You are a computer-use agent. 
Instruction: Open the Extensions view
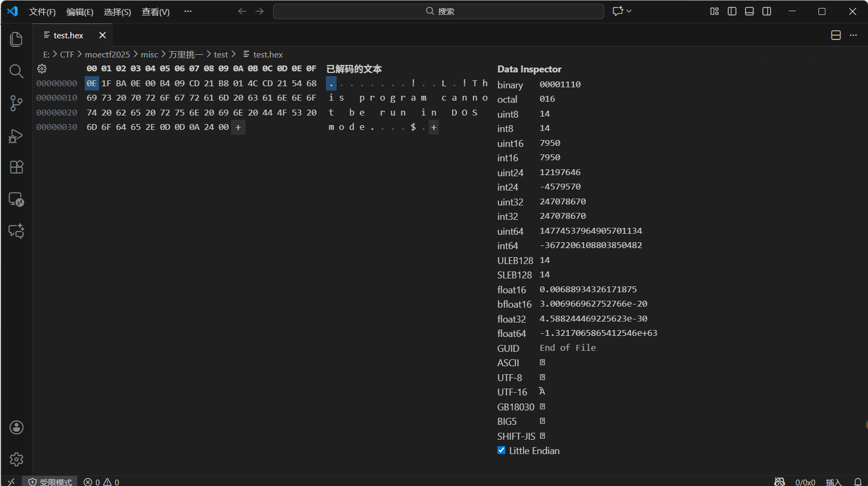[x=16, y=167]
